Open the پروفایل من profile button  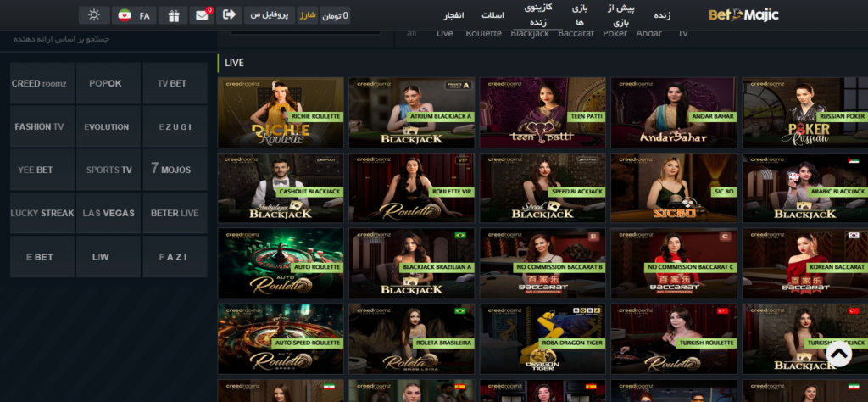coord(269,15)
